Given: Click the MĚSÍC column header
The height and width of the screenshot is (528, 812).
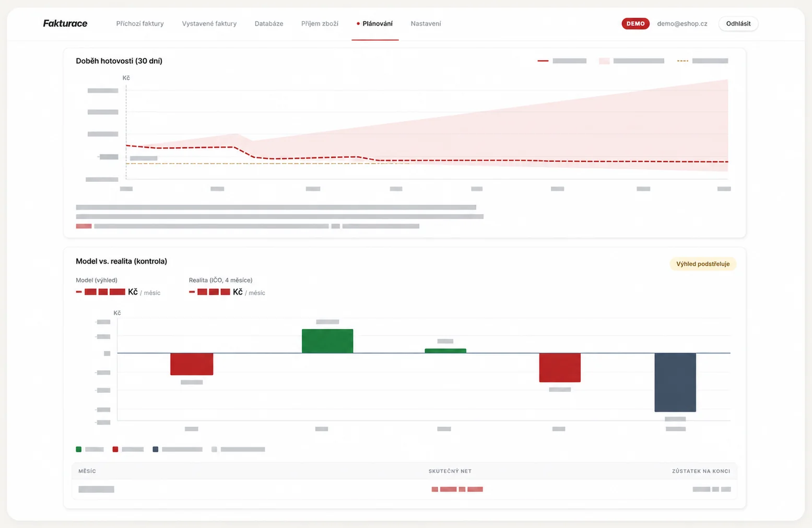Looking at the screenshot, I should [x=87, y=471].
